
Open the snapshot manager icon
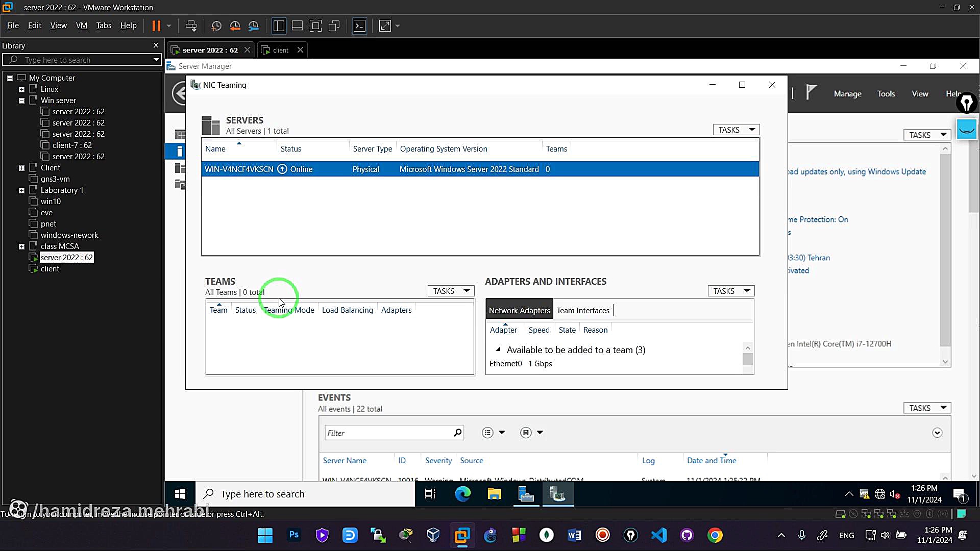[254, 26]
